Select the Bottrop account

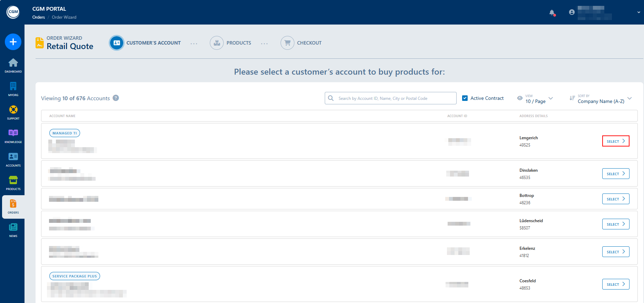coord(616,199)
